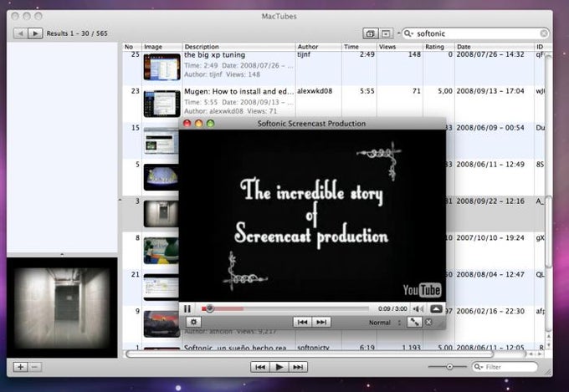
Task: Click the softonic search field
Action: (x=477, y=33)
